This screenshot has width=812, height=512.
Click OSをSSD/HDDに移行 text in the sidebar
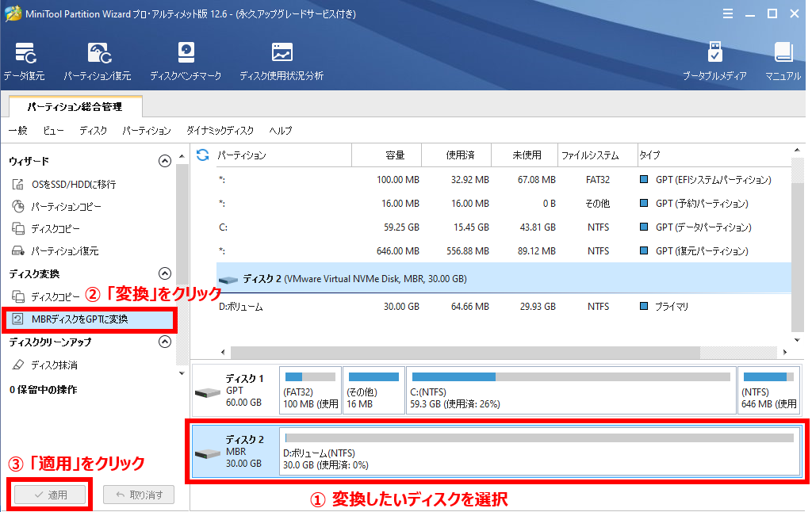(74, 185)
